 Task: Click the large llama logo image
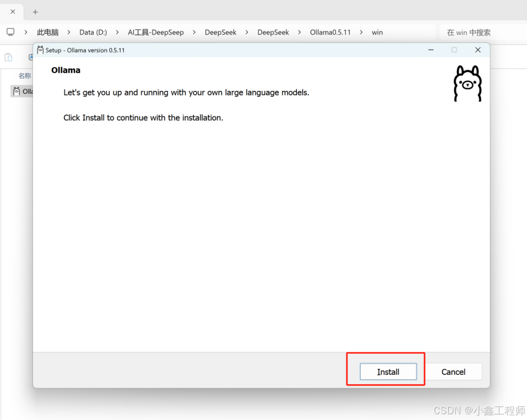[x=467, y=83]
